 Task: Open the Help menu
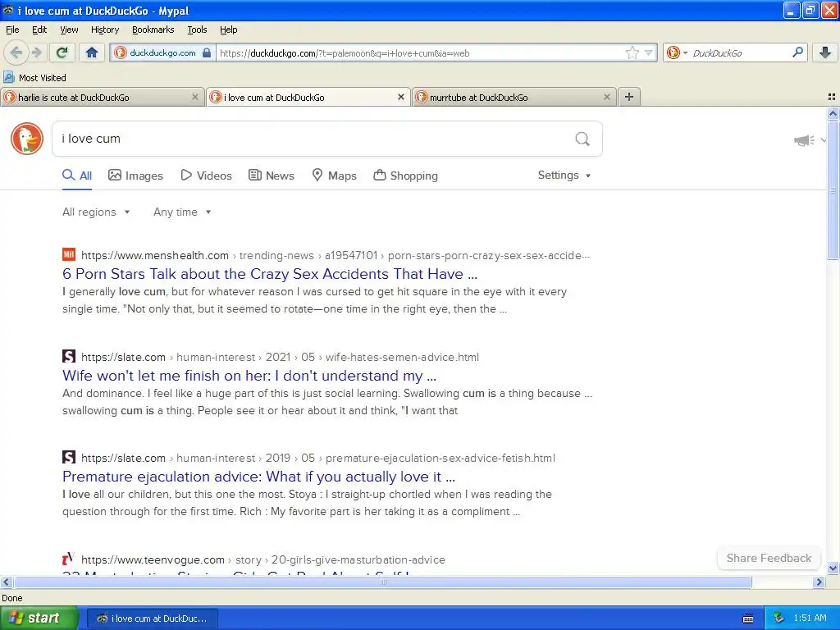tap(229, 30)
